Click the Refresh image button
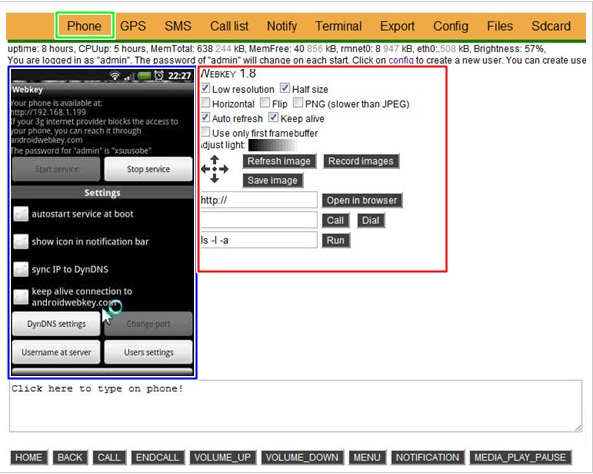Image resolution: width=593 pixels, height=474 pixels. click(279, 161)
